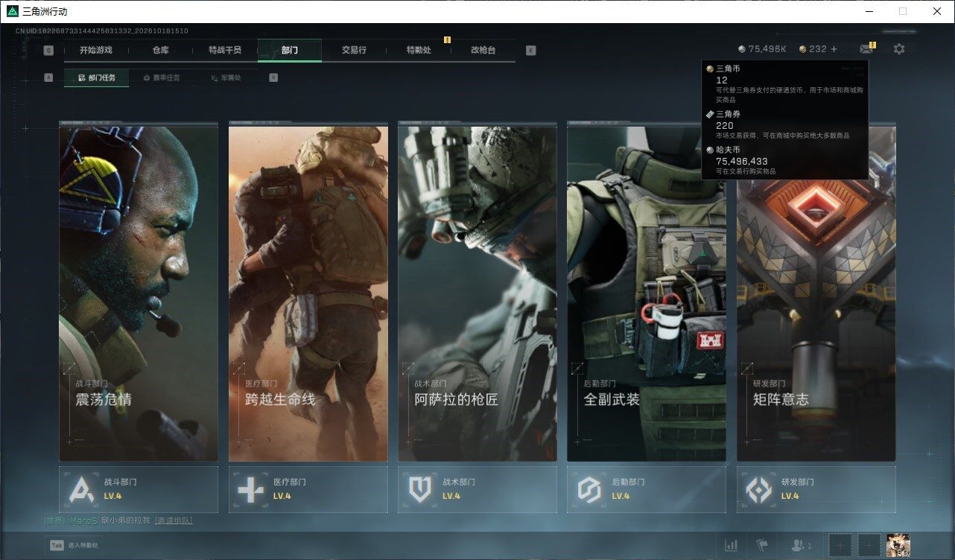Click the 研发部门 diamond icon

759,489
